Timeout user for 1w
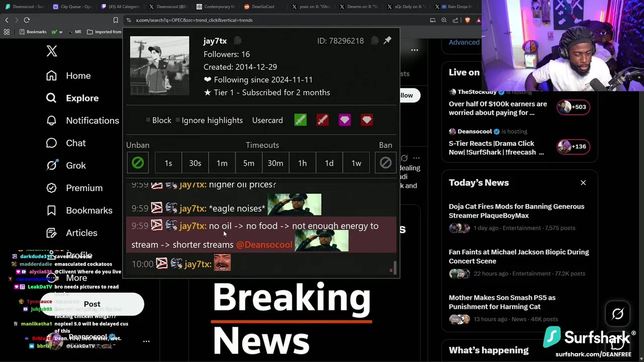Viewport: 644px width, 362px height. pos(356,163)
